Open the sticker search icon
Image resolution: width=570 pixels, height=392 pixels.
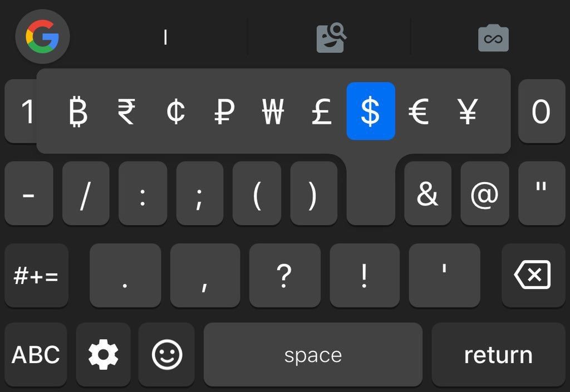(331, 38)
